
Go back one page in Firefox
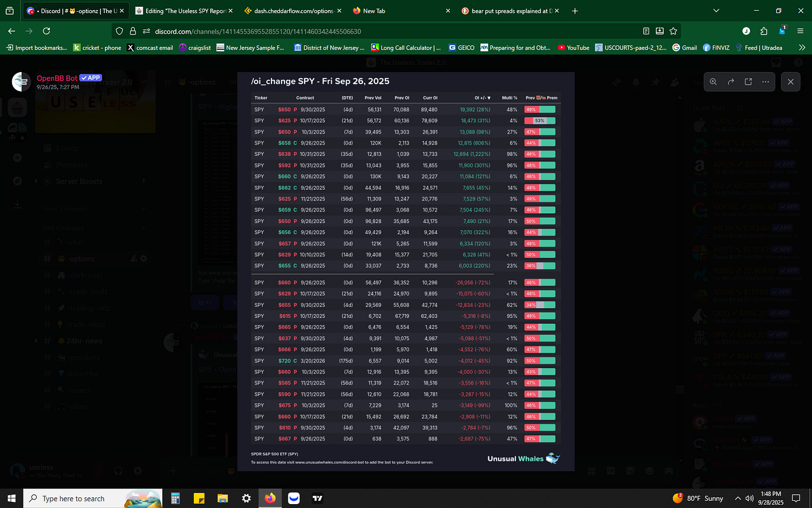point(11,31)
